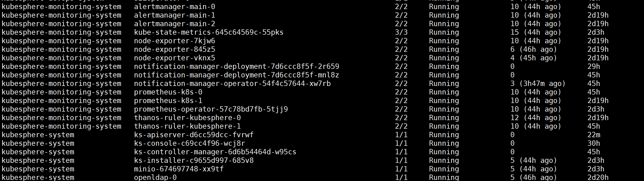Image resolution: width=644 pixels, height=181 pixels.
Task: Click prometheus-operator-57c78bd7fb-5tjj9 pod name
Action: click(x=211, y=109)
